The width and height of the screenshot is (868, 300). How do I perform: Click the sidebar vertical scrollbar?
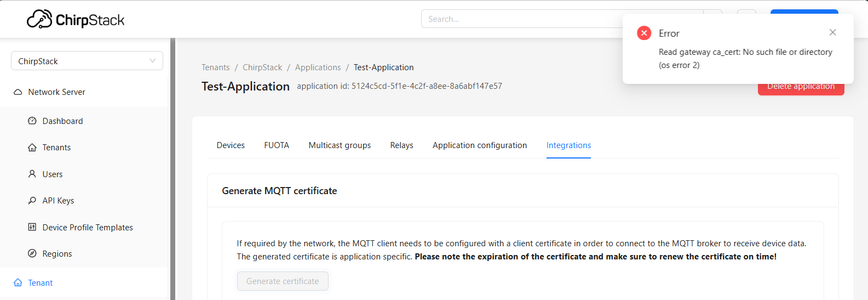pos(173,169)
